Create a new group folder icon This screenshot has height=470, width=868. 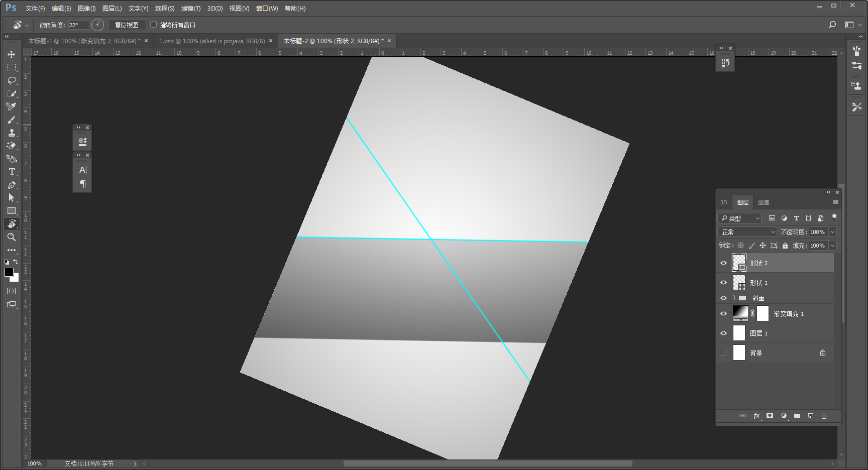797,416
